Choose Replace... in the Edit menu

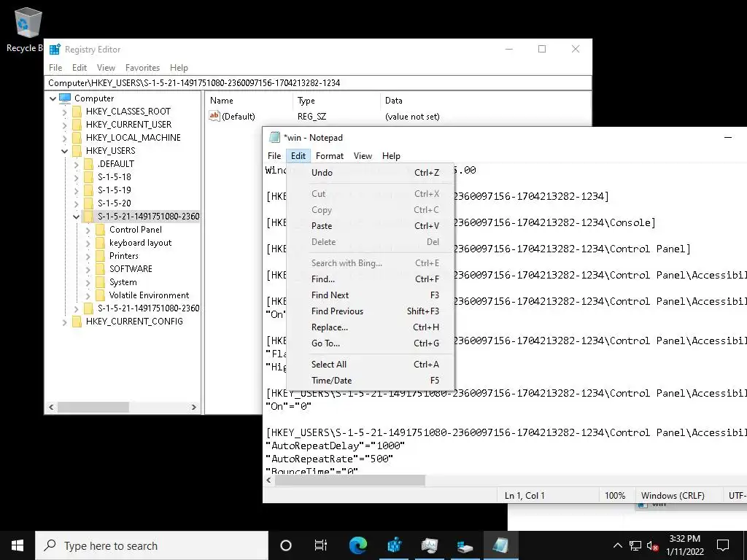pos(371,327)
